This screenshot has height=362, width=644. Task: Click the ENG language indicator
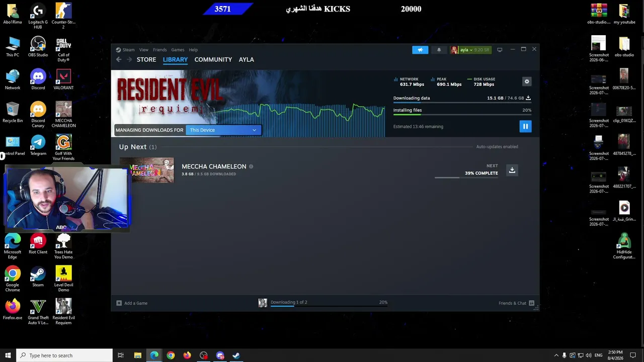coord(598,355)
